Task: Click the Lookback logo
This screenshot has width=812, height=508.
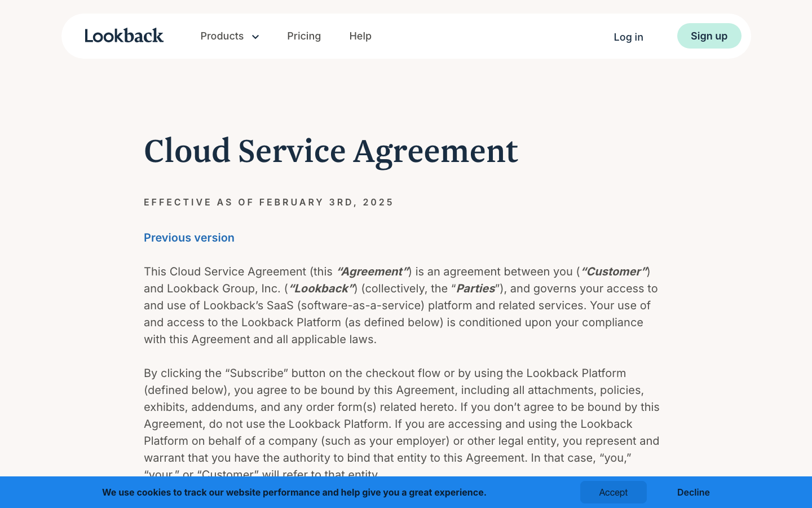Action: (124, 36)
